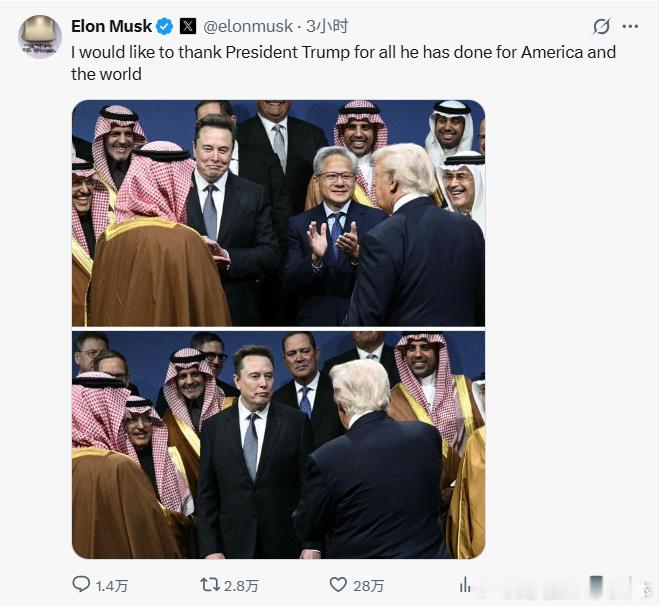Click the 1.4万 reply count

pyautogui.click(x=112, y=586)
